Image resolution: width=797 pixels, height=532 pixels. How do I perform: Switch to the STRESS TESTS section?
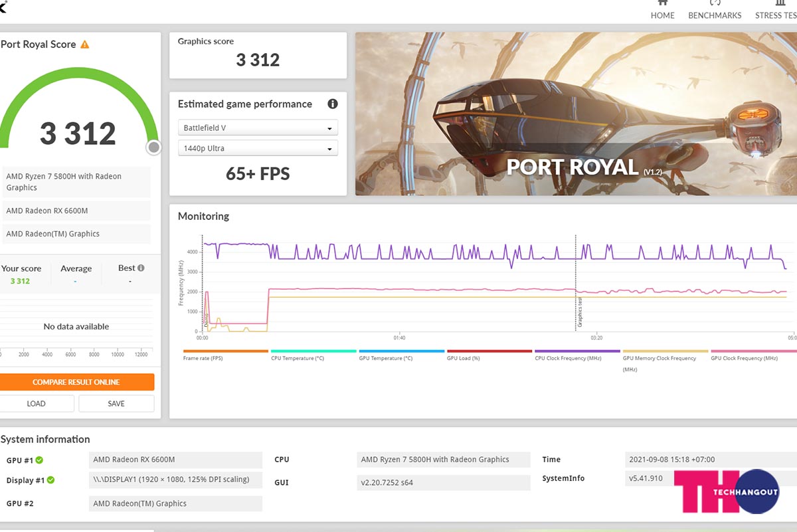click(x=776, y=10)
